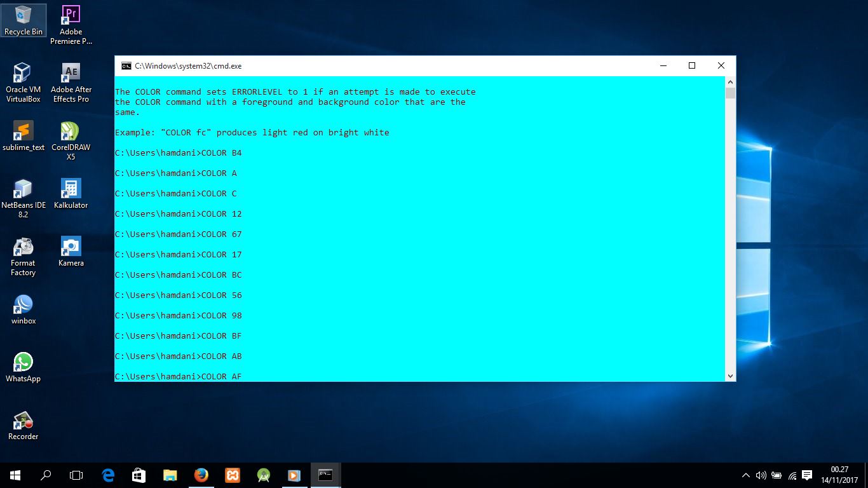868x488 pixels.
Task: Check battery status in system tray
Action: point(776,475)
